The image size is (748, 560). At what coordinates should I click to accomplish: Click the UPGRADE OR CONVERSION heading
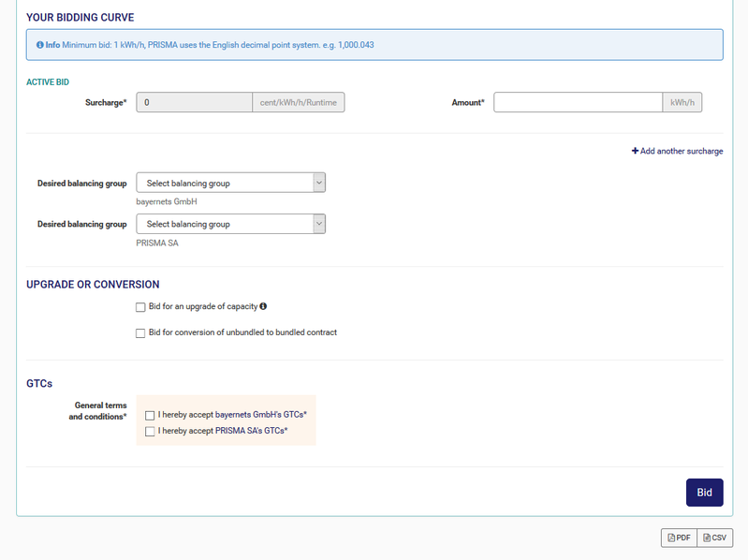tap(93, 285)
